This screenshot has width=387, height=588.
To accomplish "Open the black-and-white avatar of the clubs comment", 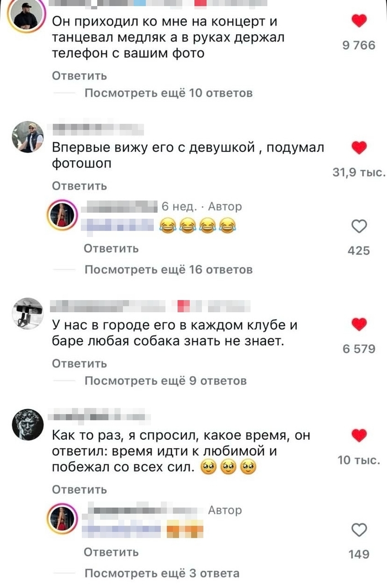I will 28,313.
